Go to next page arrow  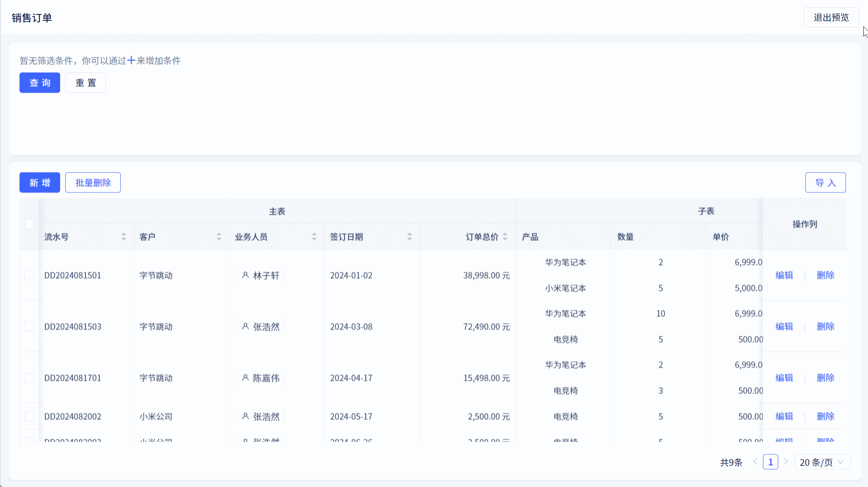[x=786, y=462]
